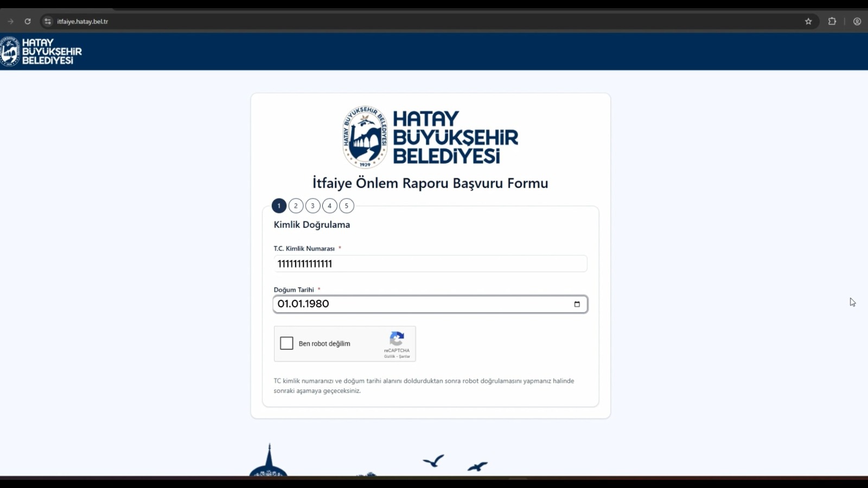The image size is (868, 488).
Task: Open the Doğum Tarihi calendar picker
Action: pos(577,304)
